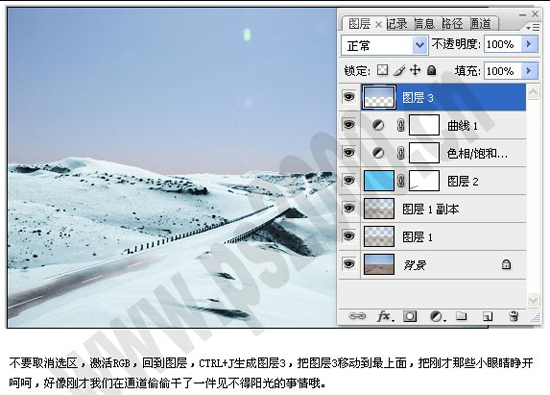Screen dimensions: 550x395
Task: Click the 图层 2 mask link icon
Action: tap(401, 181)
